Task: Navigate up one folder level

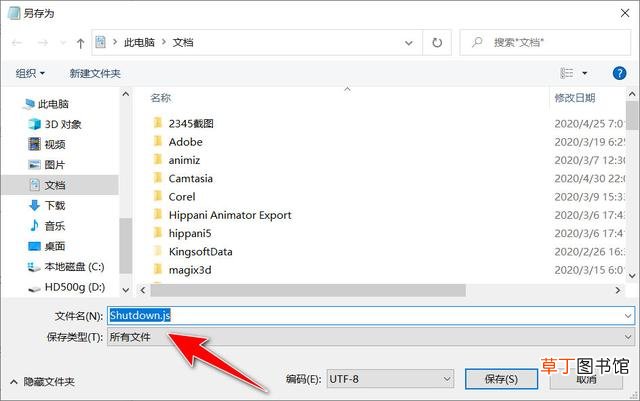Action: 80,43
